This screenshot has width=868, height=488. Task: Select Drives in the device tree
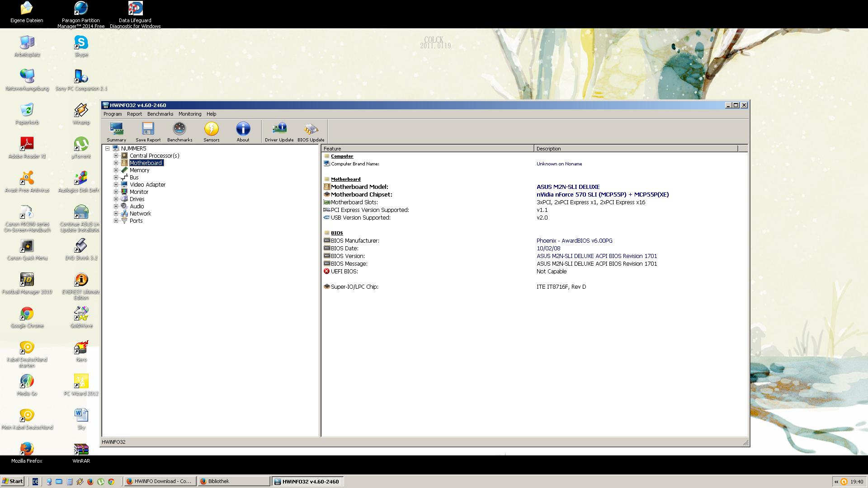[137, 199]
